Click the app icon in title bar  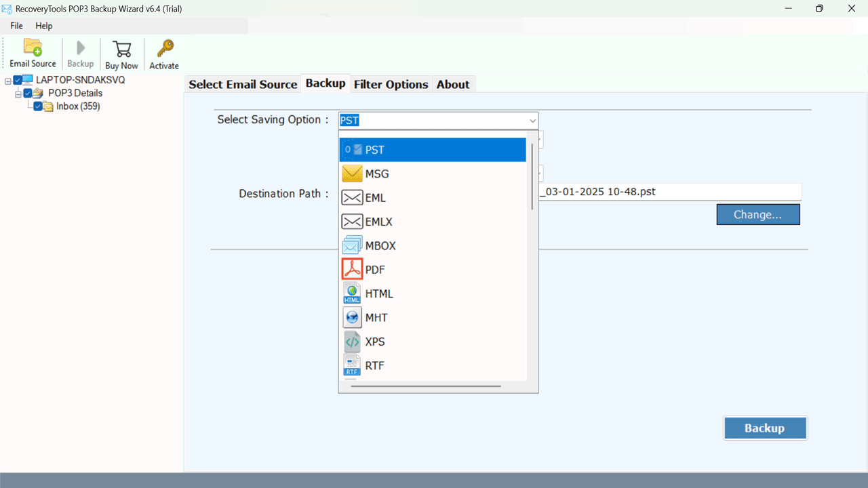[7, 9]
